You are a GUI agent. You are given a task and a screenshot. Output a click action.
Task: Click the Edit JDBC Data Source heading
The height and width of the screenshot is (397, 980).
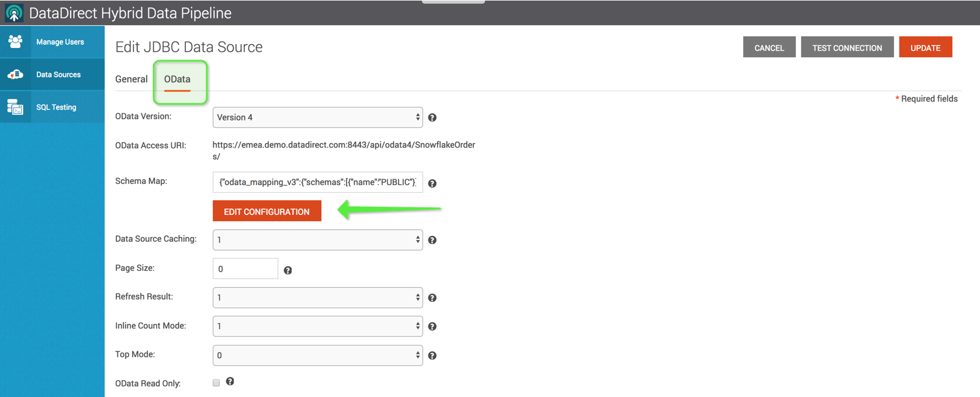189,47
